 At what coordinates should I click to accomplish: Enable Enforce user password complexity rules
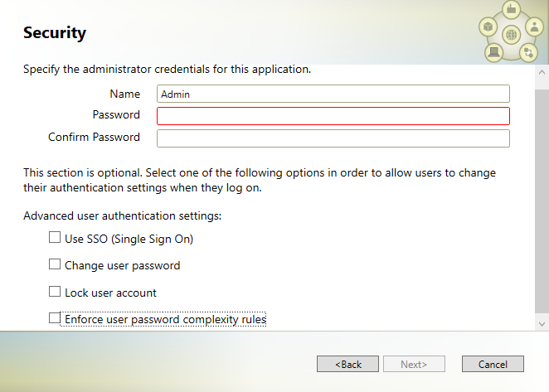55,317
